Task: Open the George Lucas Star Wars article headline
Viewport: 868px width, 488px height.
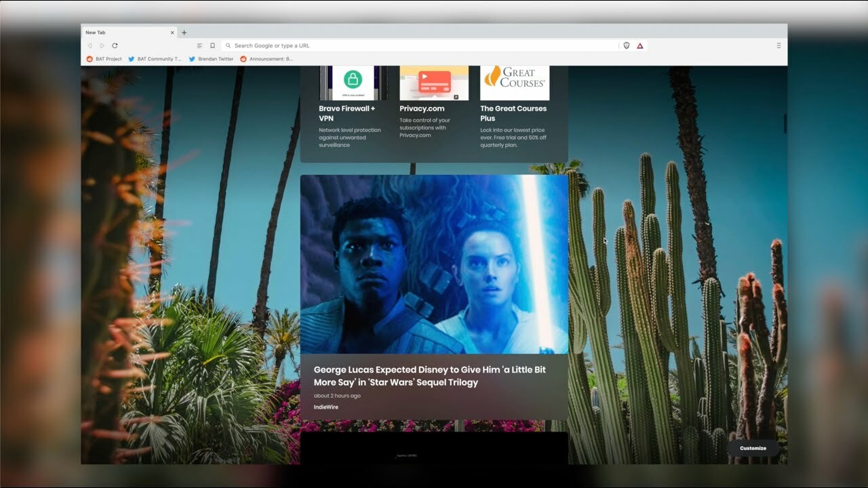Action: (x=429, y=376)
